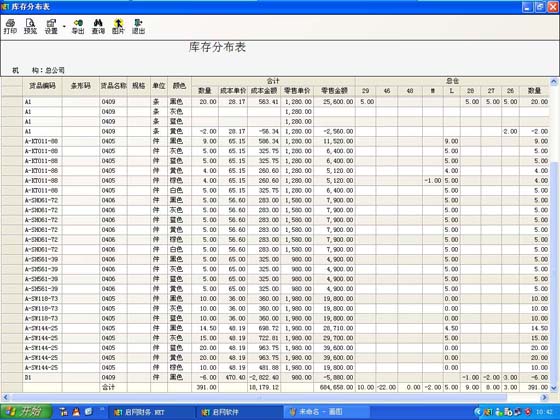Click the 货品编码 column header
The image size is (560, 420).
tap(42, 86)
